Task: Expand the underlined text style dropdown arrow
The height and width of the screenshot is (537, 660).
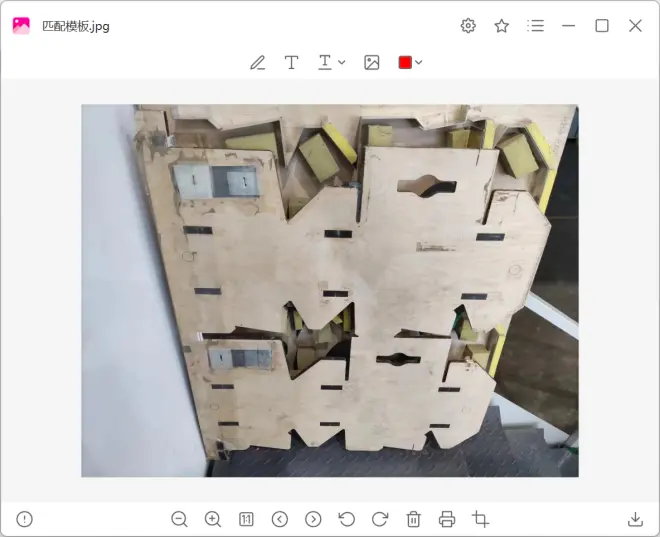Action: click(342, 63)
